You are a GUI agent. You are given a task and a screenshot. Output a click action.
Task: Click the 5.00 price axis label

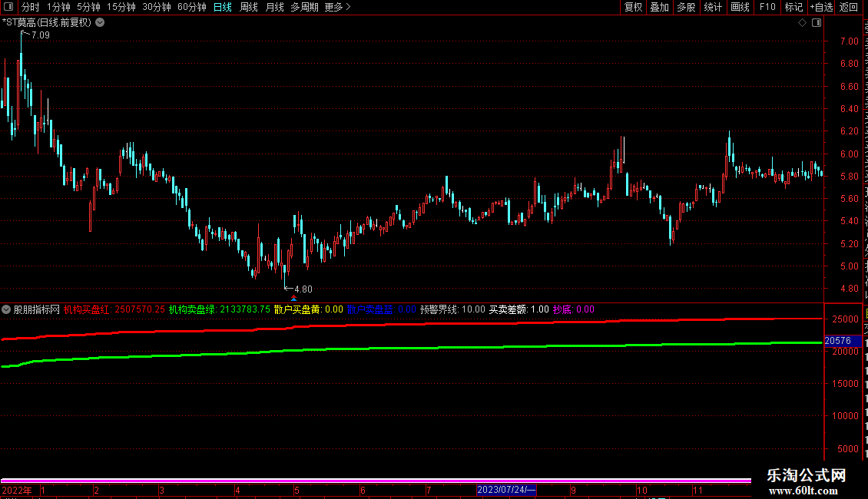[849, 266]
